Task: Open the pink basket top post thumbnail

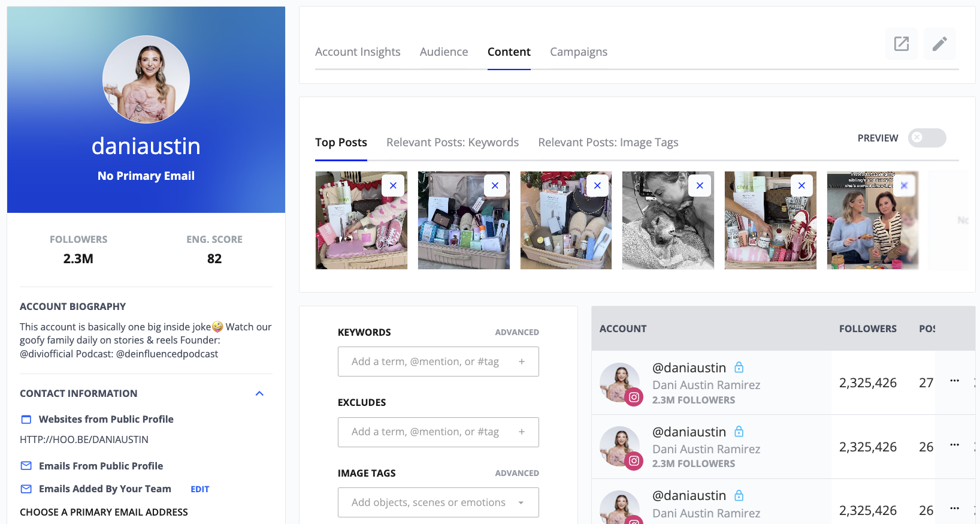Action: tap(361, 221)
